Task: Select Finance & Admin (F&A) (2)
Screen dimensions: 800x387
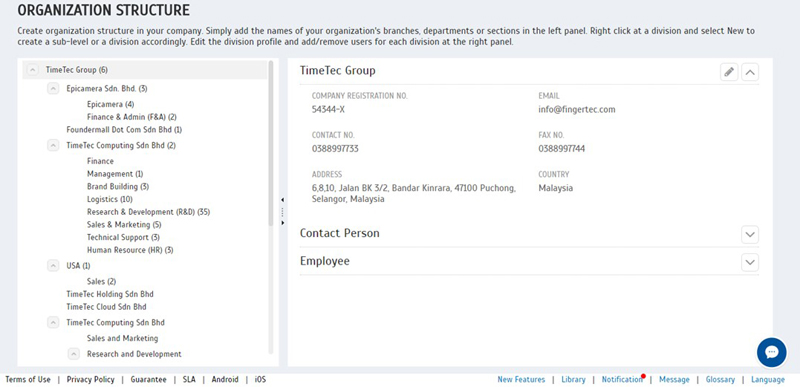Action: tap(132, 117)
